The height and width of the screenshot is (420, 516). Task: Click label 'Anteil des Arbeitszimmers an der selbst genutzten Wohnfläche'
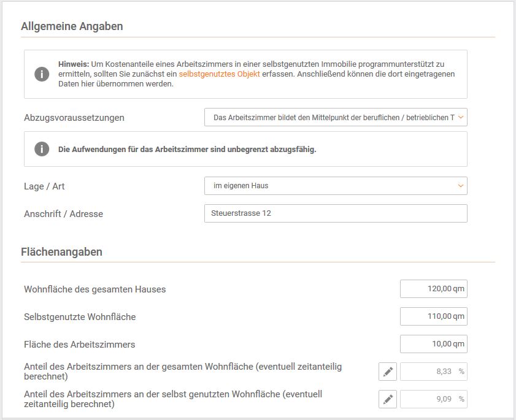coord(173,399)
